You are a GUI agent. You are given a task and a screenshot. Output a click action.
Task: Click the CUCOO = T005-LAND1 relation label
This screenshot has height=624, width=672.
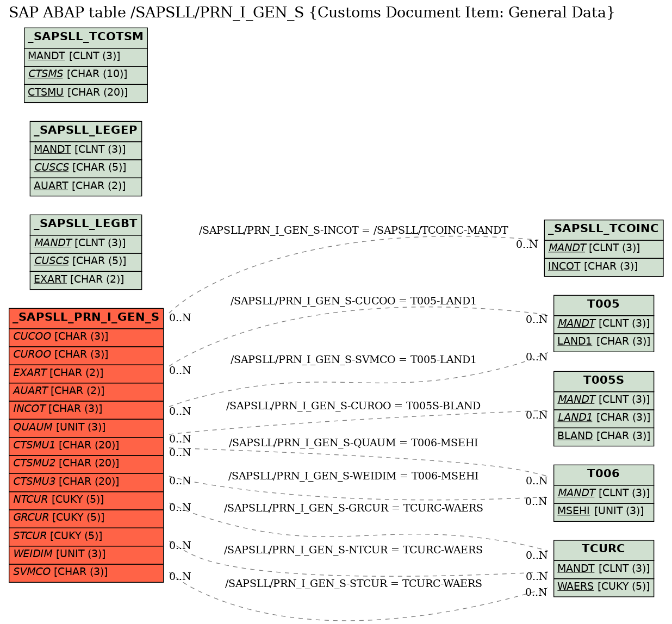tap(353, 301)
